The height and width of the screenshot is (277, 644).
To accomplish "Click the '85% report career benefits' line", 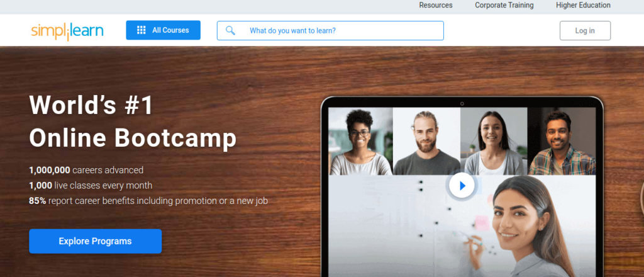I will pos(148,201).
